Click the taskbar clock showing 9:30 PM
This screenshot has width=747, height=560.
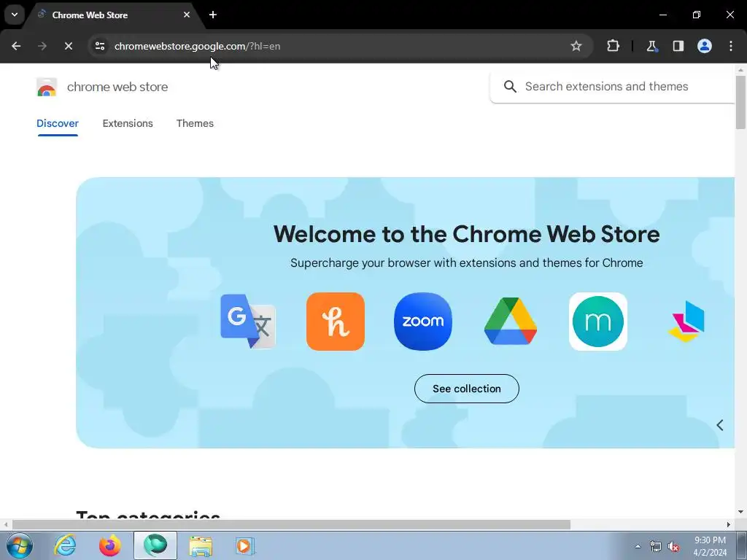coord(710,546)
